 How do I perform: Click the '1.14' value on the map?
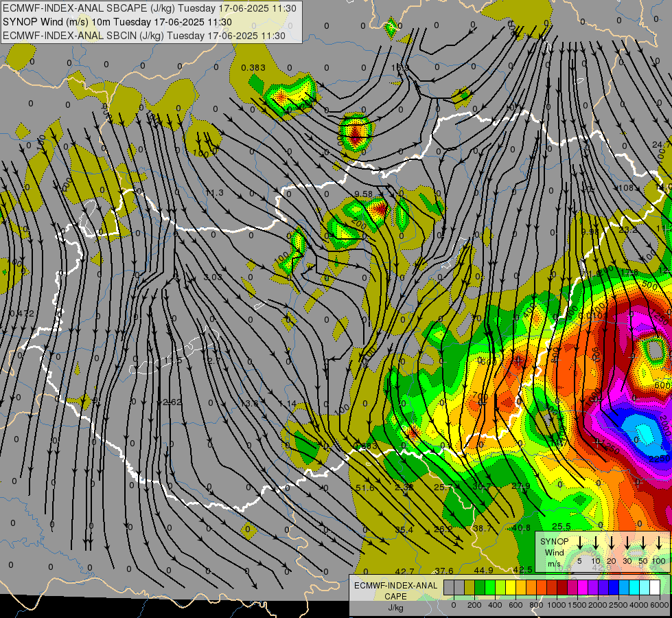pos(288,404)
